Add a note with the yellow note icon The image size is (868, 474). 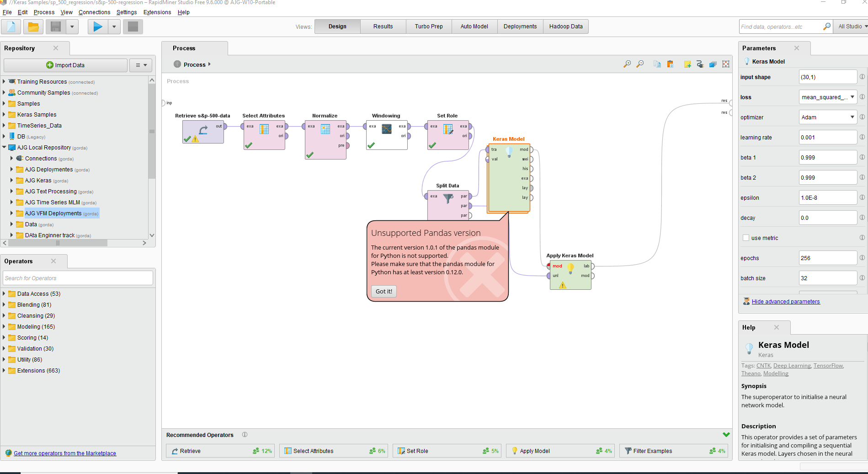tap(687, 64)
